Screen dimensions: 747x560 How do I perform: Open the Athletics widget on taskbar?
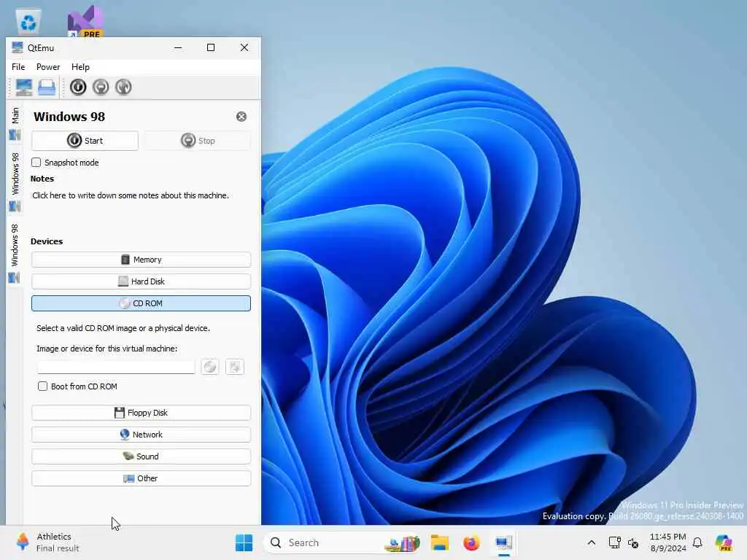[x=47, y=542]
